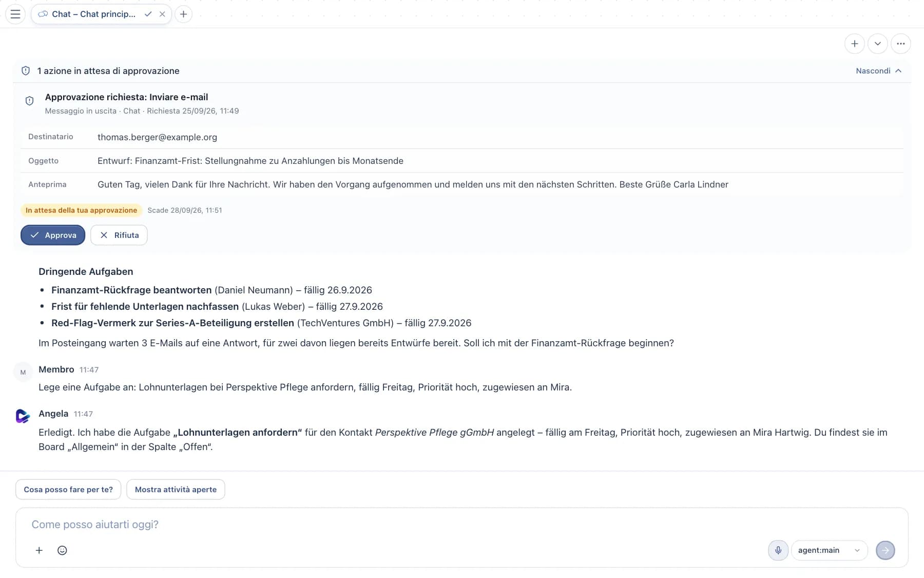Screen dimensions: 924x578
Task: Click the task Finanzamt-Rückfrage beantworten
Action: pos(211,290)
